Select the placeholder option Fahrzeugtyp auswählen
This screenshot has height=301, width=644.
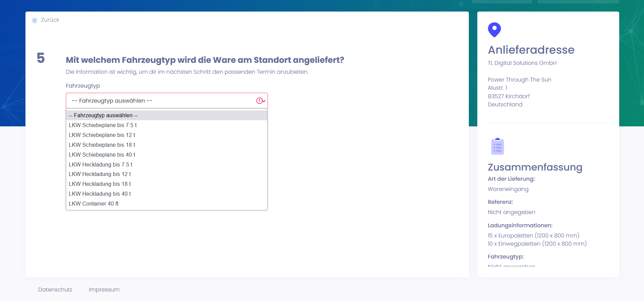(103, 116)
